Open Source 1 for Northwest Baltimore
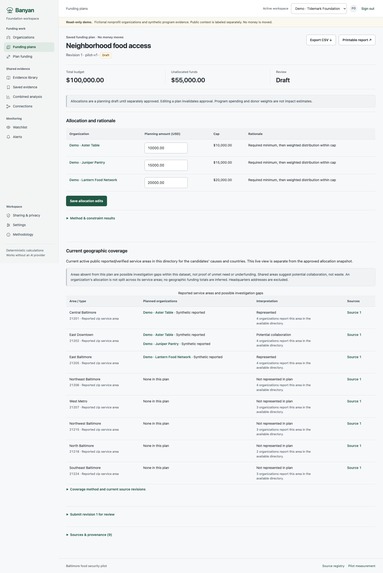383x573 pixels. [354, 424]
